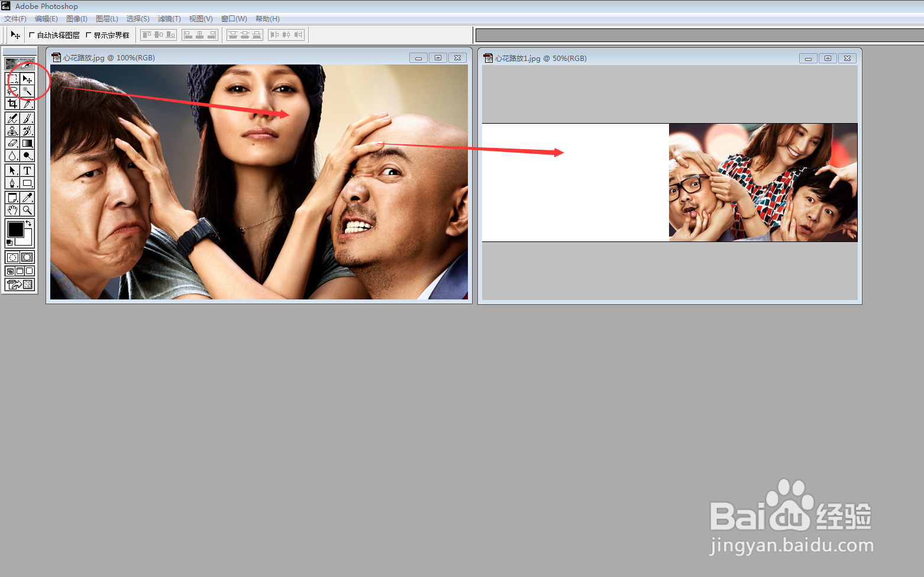924x577 pixels.
Task: Align right edges button in options bar
Action: 212,35
